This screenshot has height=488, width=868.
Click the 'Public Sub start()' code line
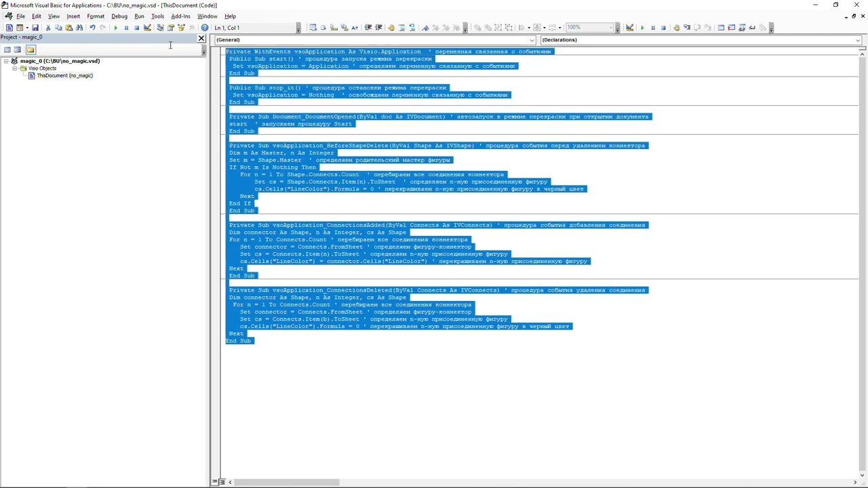coord(330,59)
